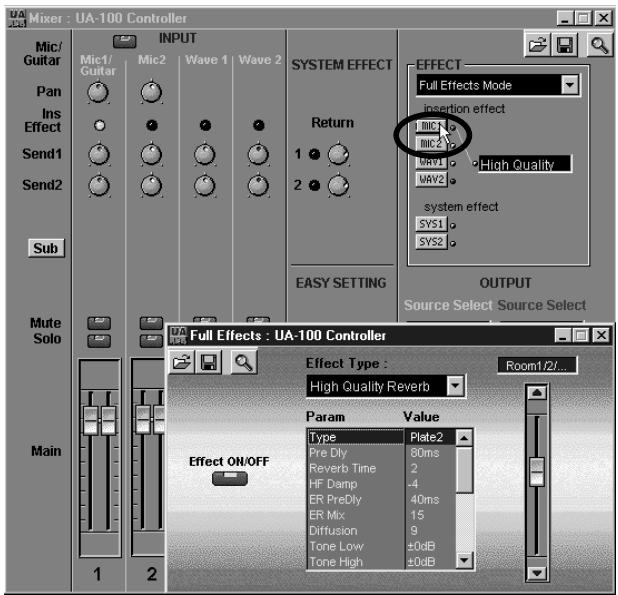This screenshot has width=618, height=595.
Task: Click down arrow below value slider
Action: pos(537,573)
